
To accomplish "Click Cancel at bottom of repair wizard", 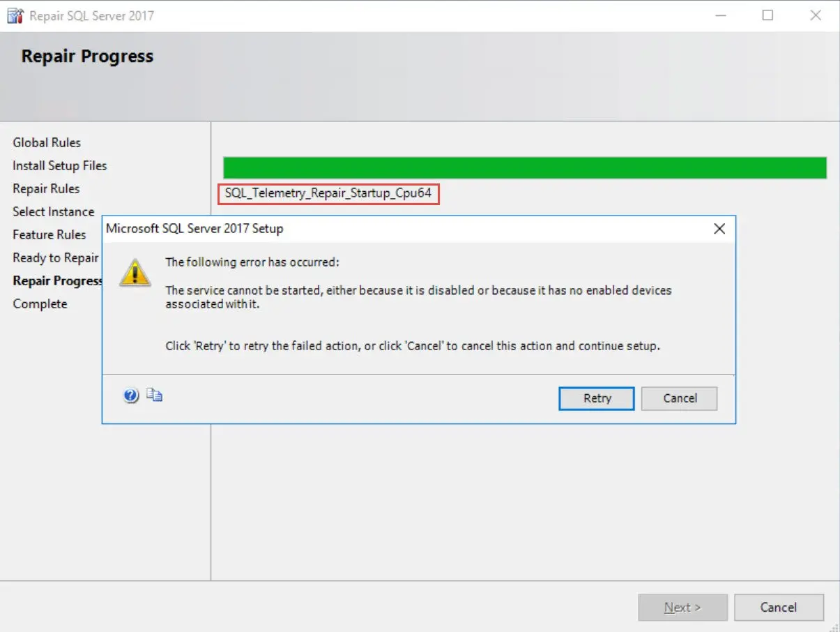I will tap(779, 608).
